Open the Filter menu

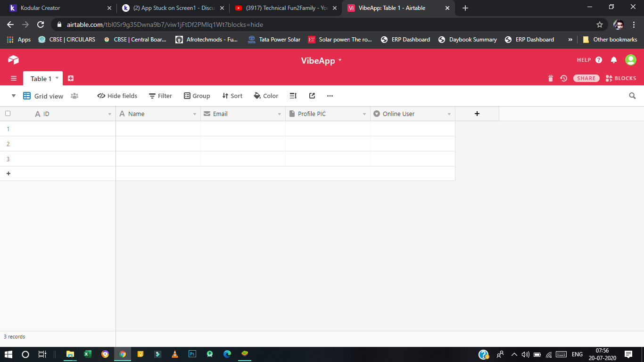coord(160,96)
